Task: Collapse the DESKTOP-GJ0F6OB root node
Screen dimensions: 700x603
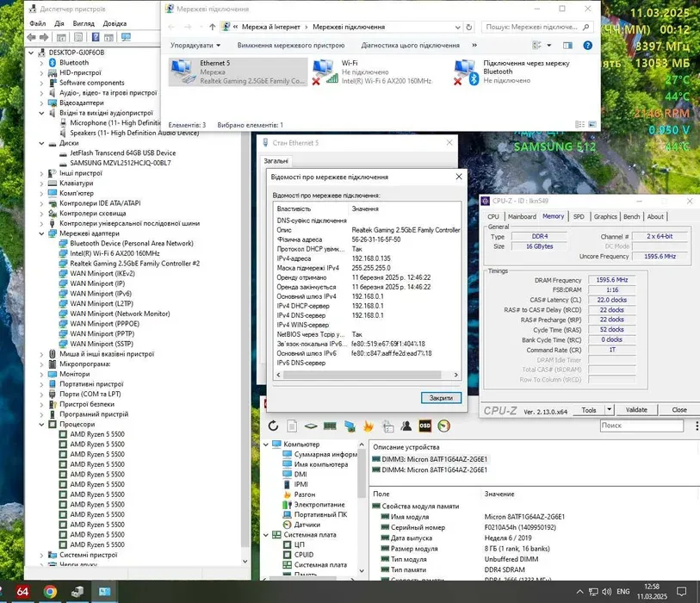Action: coord(31,53)
